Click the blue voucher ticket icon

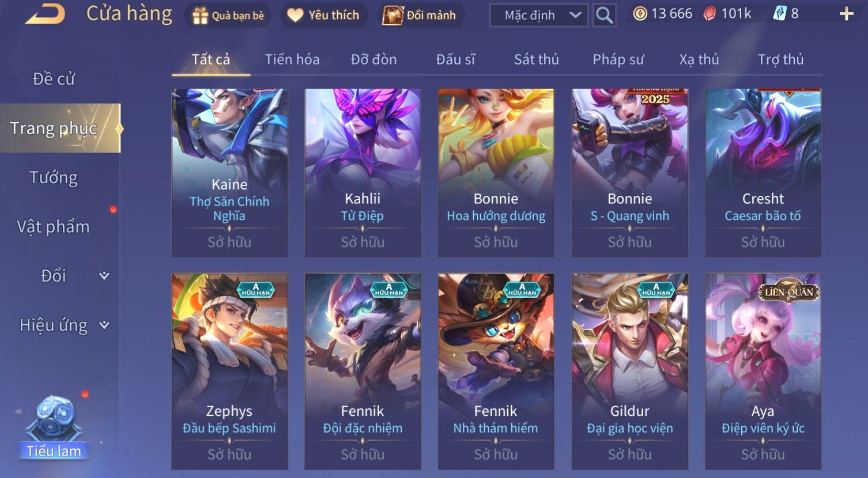coord(780,14)
